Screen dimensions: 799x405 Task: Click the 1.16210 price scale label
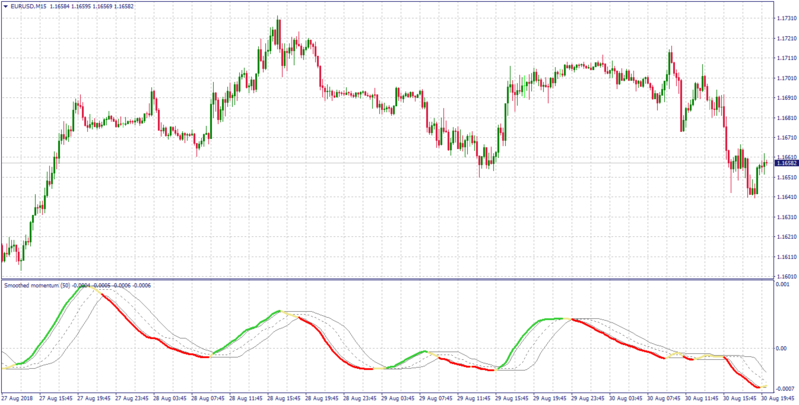pos(787,236)
